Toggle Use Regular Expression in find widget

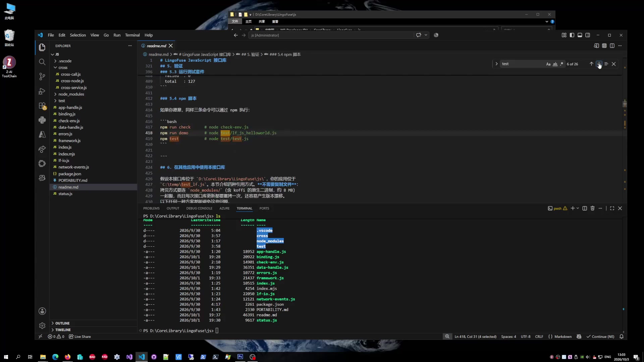point(562,64)
